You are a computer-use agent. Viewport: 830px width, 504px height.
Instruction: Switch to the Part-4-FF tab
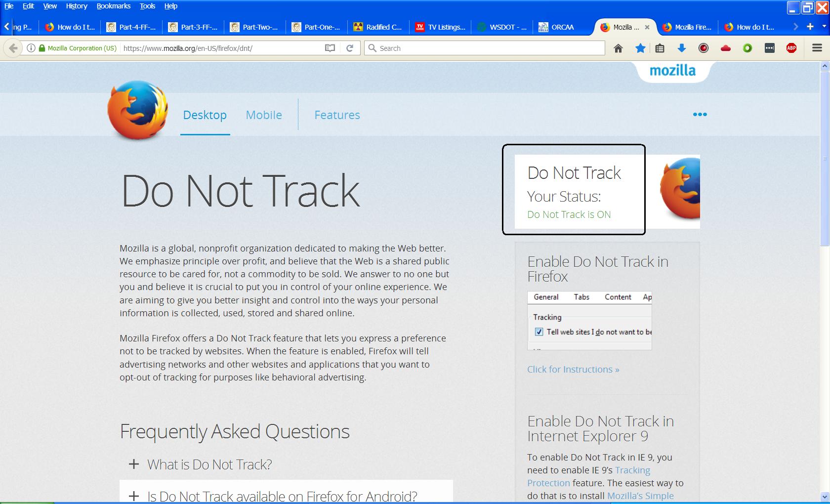click(132, 27)
